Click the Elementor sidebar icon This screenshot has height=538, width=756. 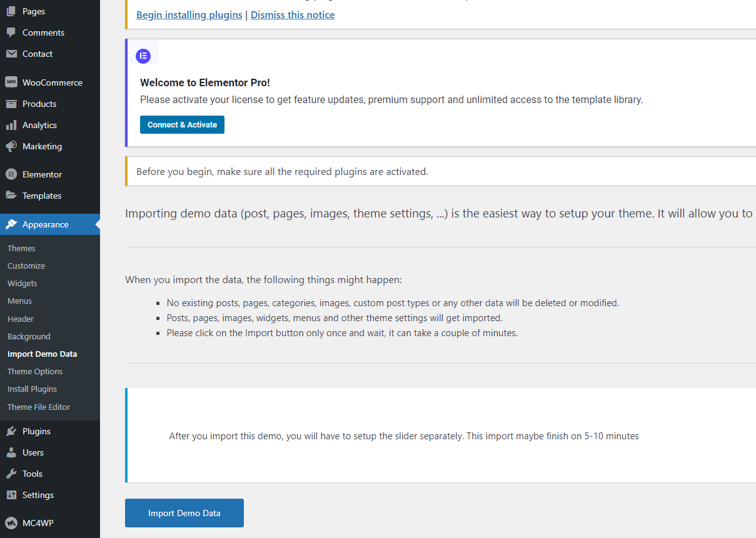pos(11,174)
